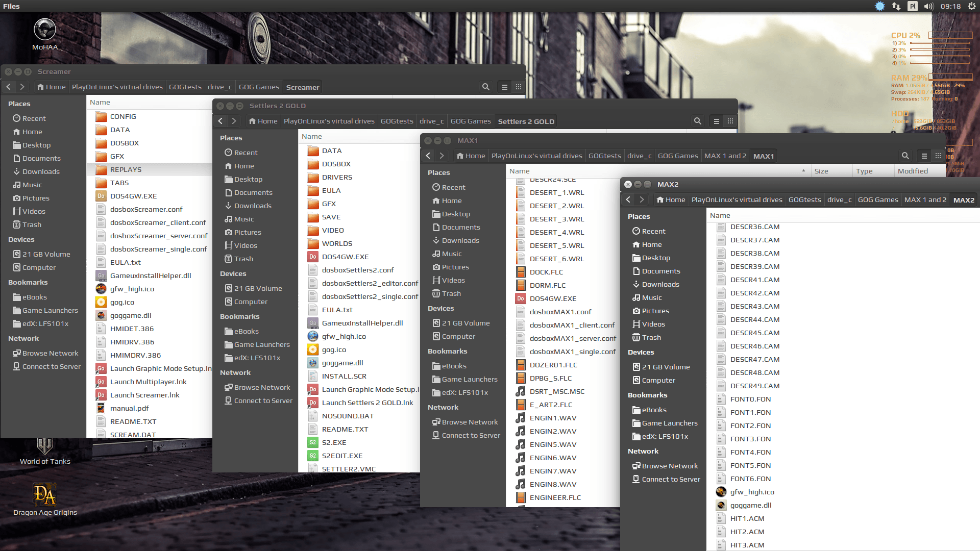Open the network indicator in top bar

click(896, 6)
